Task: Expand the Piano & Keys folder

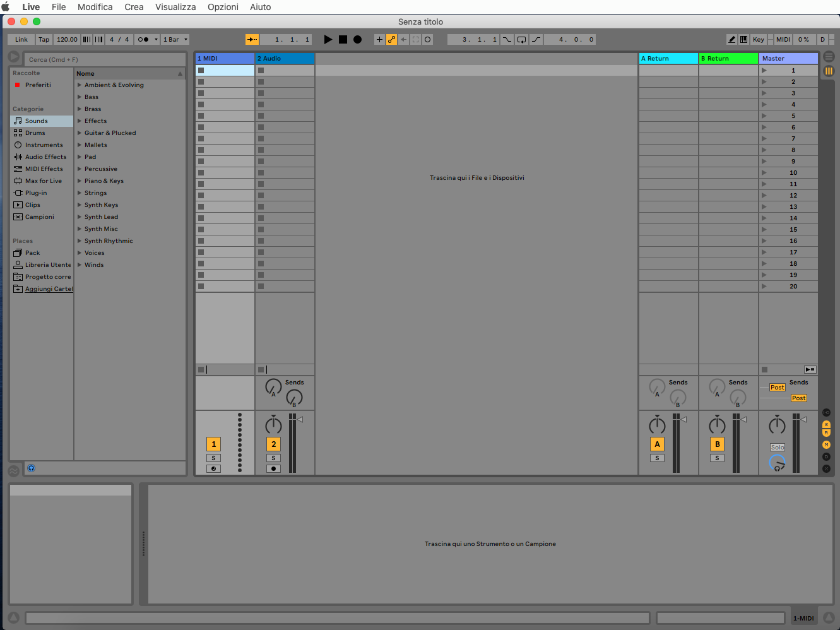Action: click(80, 181)
